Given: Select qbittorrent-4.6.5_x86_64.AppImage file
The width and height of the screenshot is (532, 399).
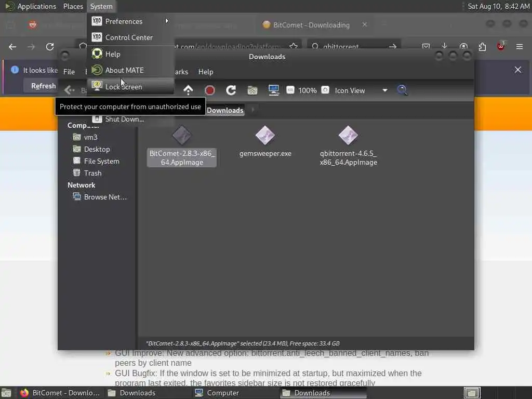Looking at the screenshot, I should (x=349, y=146).
